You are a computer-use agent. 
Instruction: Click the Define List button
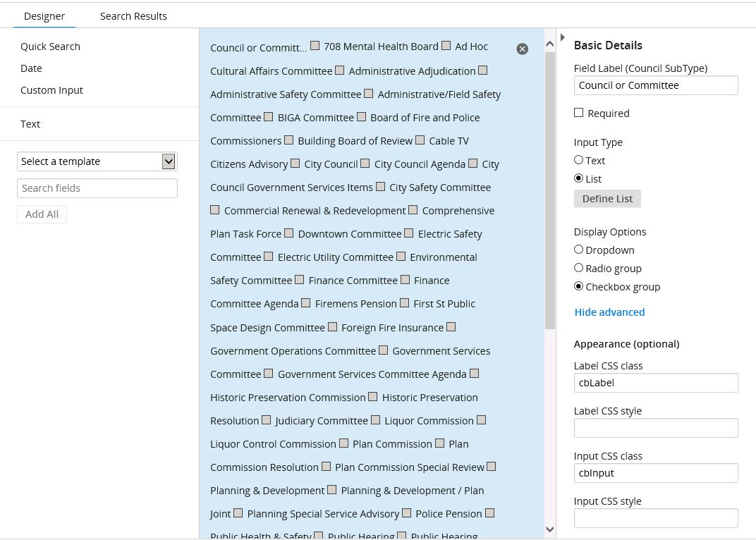pyautogui.click(x=607, y=199)
